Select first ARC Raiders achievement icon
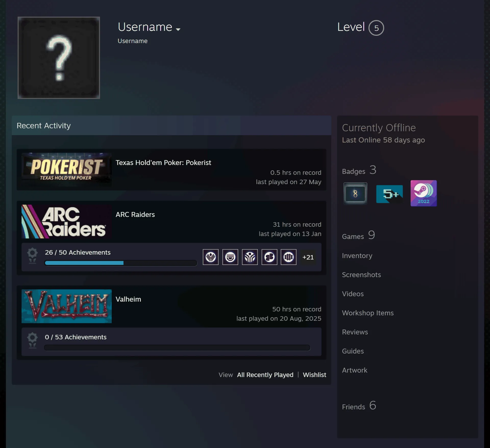Image resolution: width=490 pixels, height=448 pixels. pyautogui.click(x=211, y=257)
